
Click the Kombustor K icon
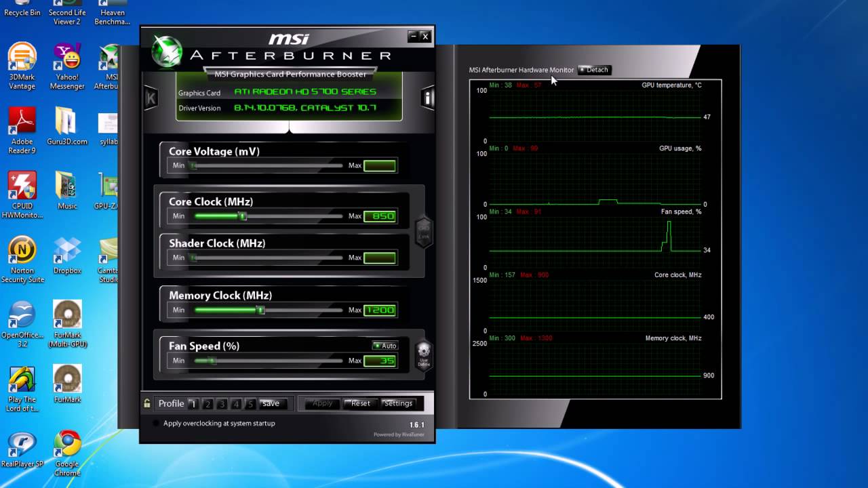pos(151,98)
